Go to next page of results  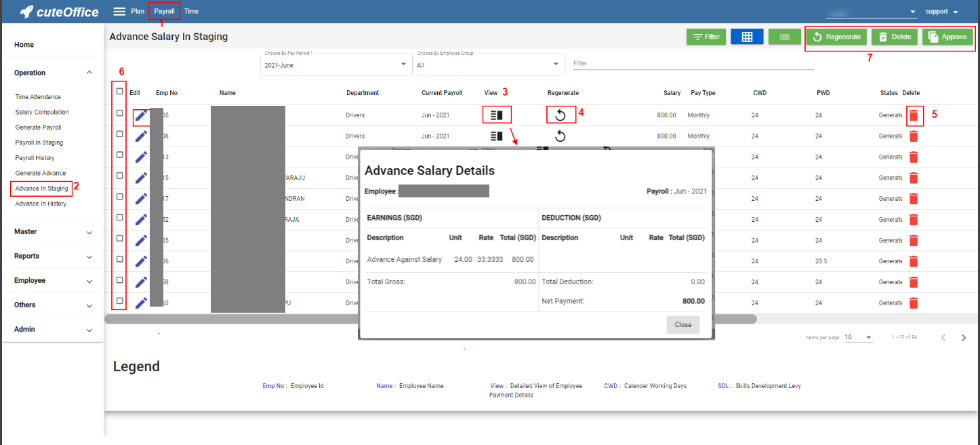[964, 337]
